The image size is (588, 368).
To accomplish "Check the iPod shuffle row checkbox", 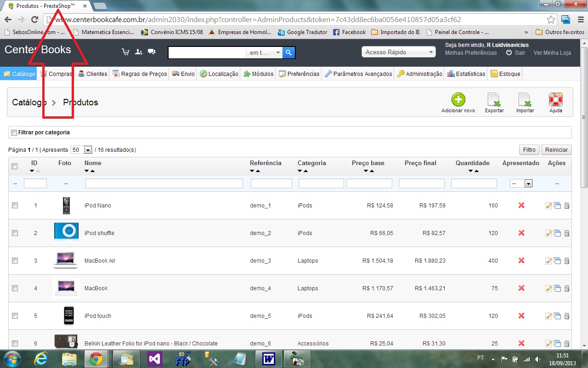I will pos(15,233).
